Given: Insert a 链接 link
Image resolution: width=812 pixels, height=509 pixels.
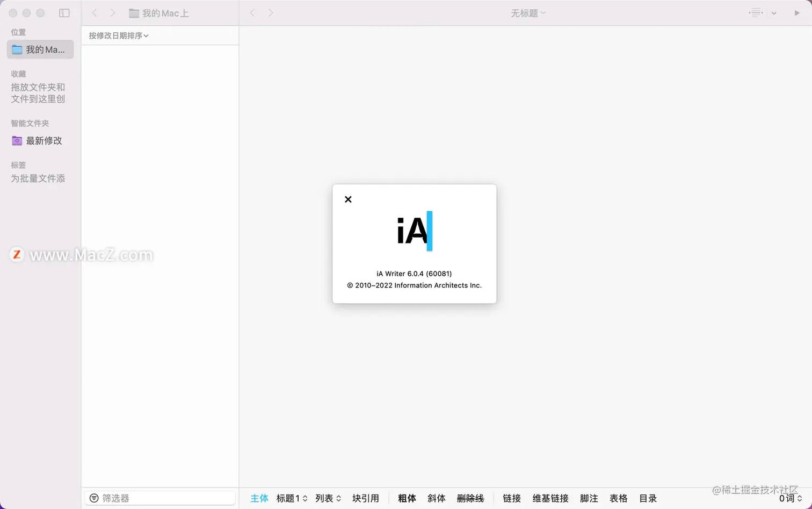Looking at the screenshot, I should (512, 498).
